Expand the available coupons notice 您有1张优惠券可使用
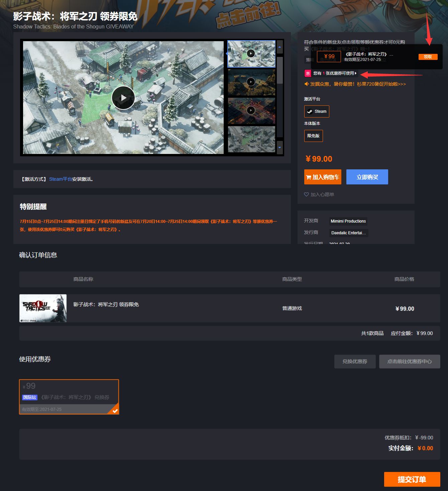Image resolution: width=448 pixels, height=491 pixels. pos(334,73)
